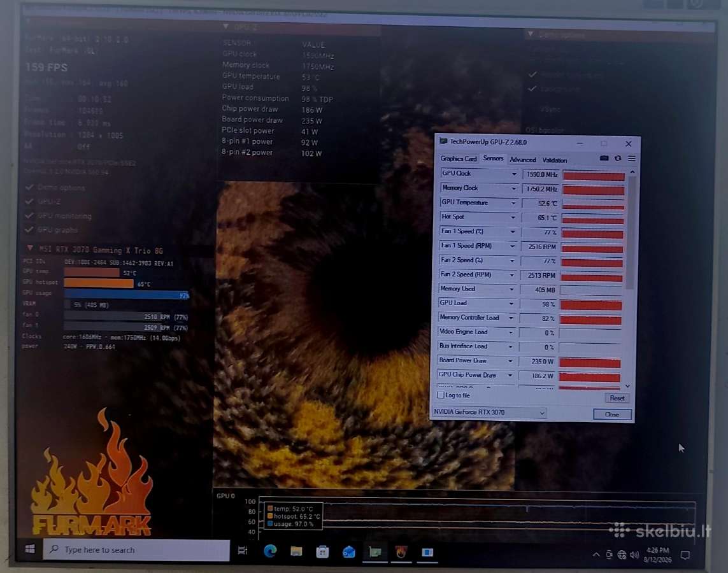
Task: Uncheck GPU monitoring in FurMark
Action: coord(29,216)
